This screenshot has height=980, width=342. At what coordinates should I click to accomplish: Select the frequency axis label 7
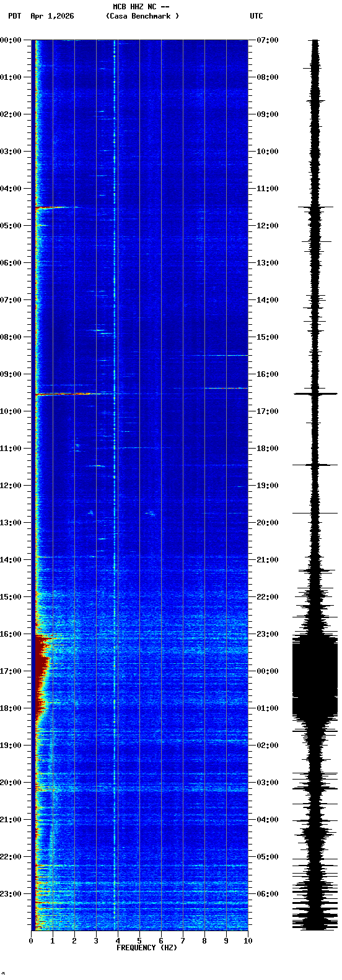coord(183,941)
